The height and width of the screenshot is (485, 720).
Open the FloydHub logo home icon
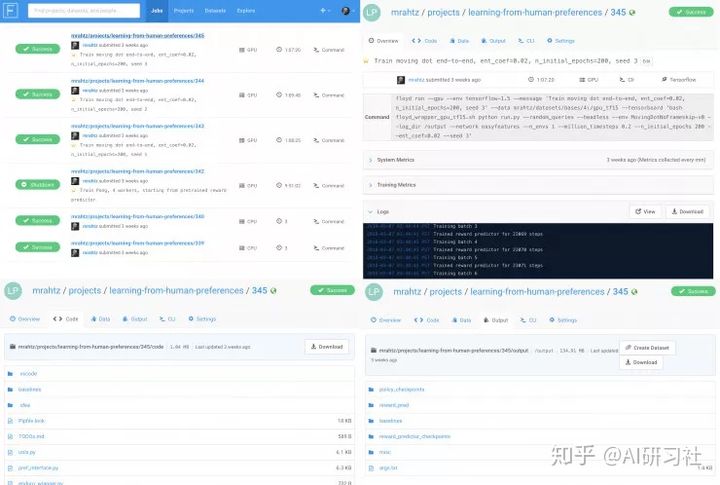(10, 11)
